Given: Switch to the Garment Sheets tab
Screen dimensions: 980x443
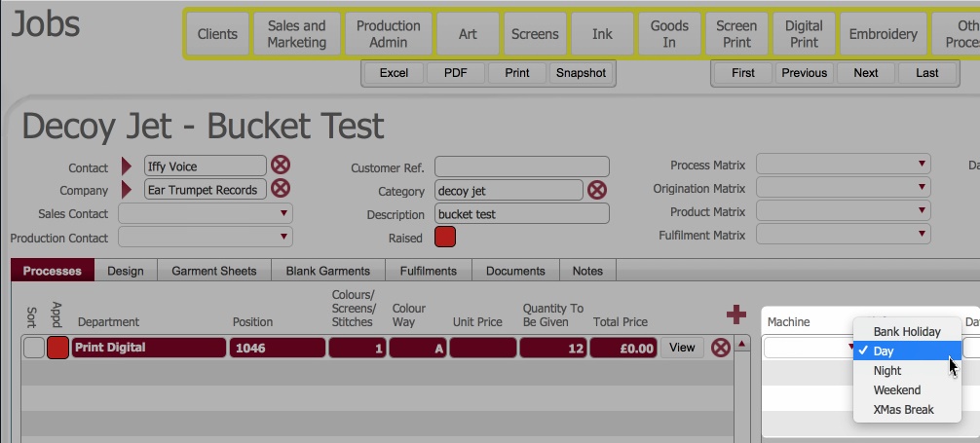Looking at the screenshot, I should (214, 271).
